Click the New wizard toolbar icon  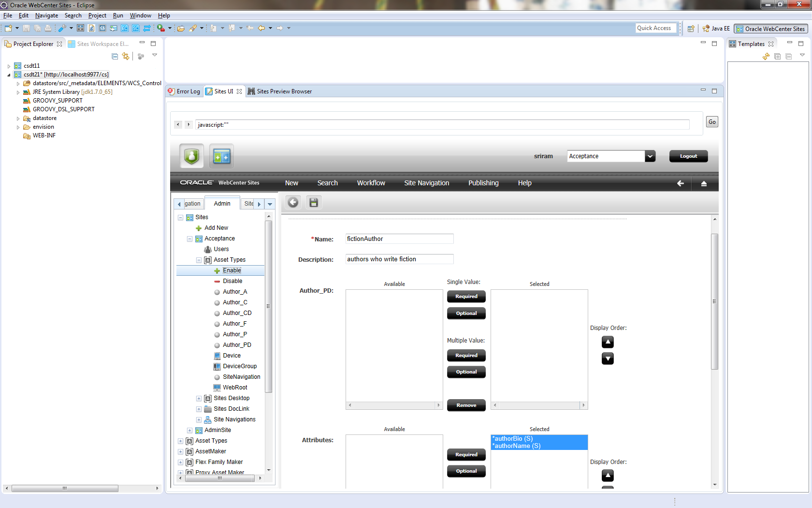(x=8, y=28)
